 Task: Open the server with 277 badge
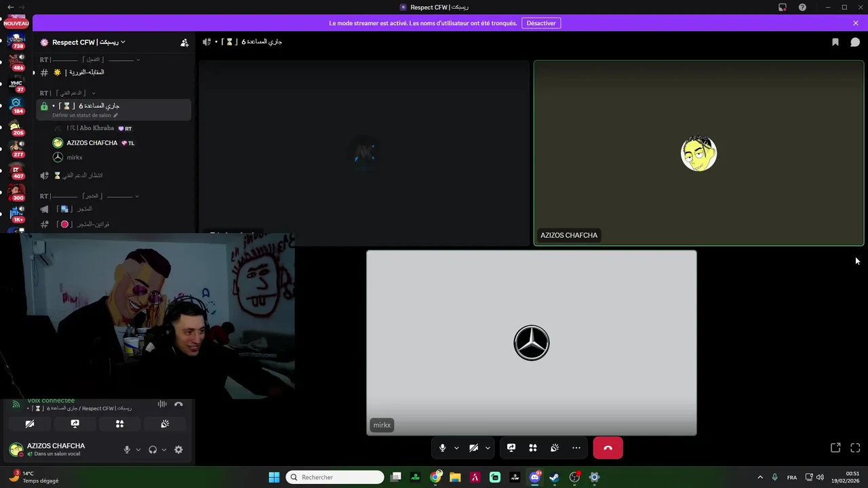point(16,148)
